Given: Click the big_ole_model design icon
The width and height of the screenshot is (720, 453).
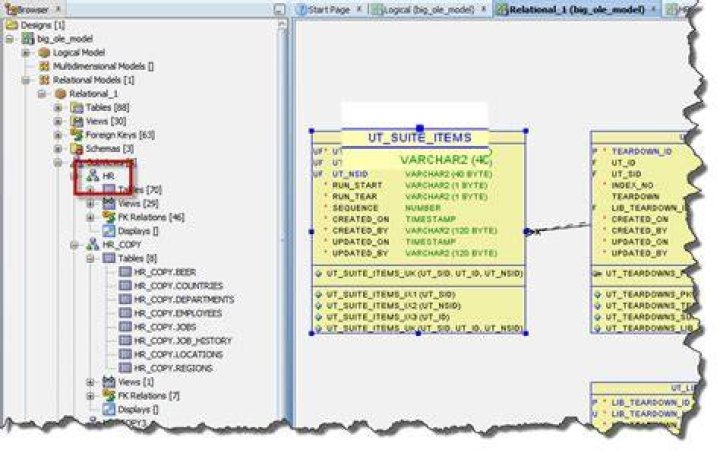Looking at the screenshot, I should coord(28,39).
